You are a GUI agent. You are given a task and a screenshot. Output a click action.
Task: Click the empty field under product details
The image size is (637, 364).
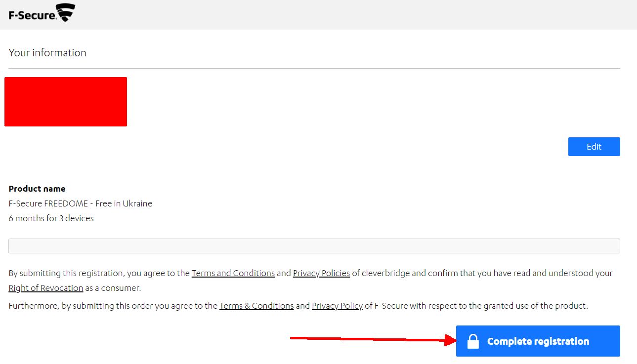pyautogui.click(x=314, y=246)
